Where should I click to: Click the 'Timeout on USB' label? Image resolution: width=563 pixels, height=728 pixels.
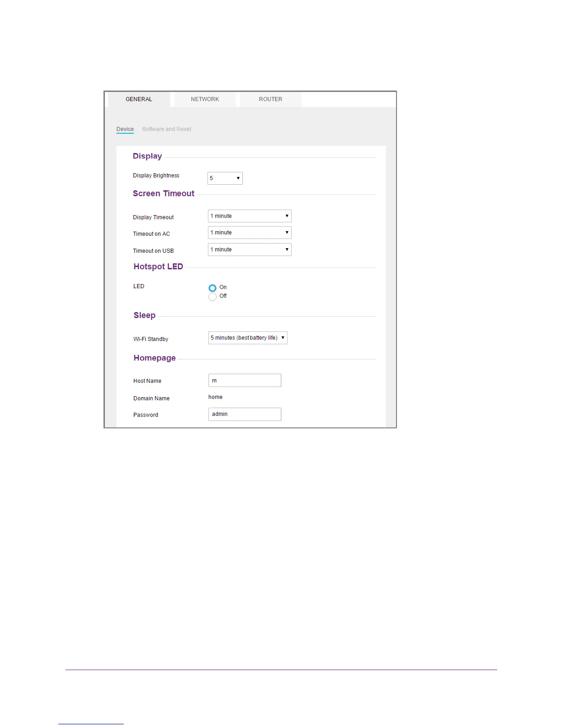click(x=153, y=251)
